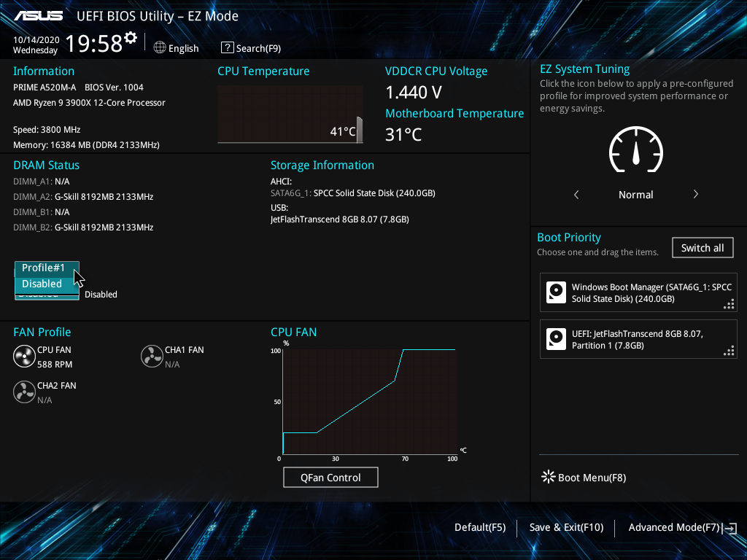The width and height of the screenshot is (747, 560).
Task: Click the 1.440 V voltage value
Action: tap(414, 93)
